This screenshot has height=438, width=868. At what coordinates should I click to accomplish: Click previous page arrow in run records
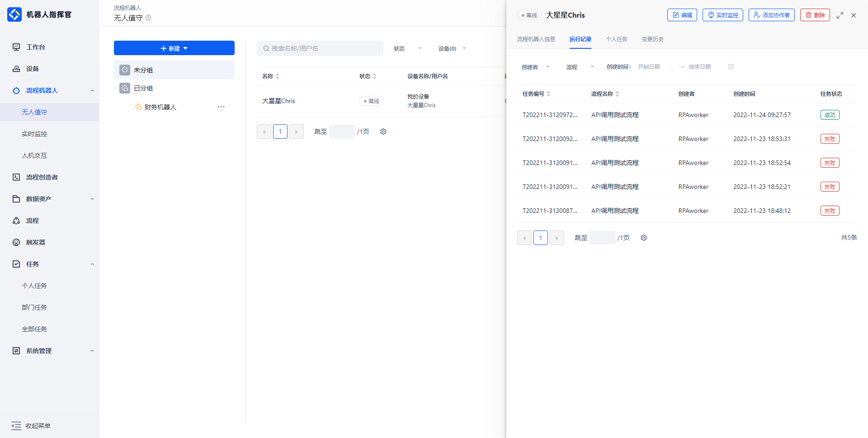(524, 238)
